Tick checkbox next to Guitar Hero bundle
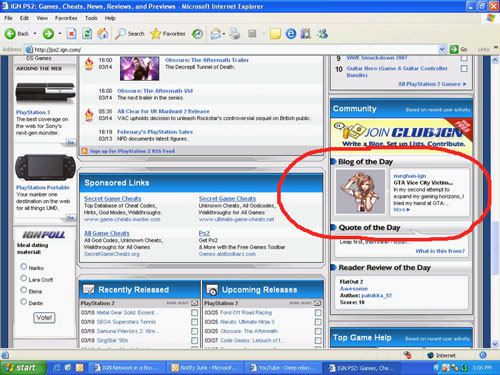The image size is (500, 375). pyautogui.click(x=464, y=69)
